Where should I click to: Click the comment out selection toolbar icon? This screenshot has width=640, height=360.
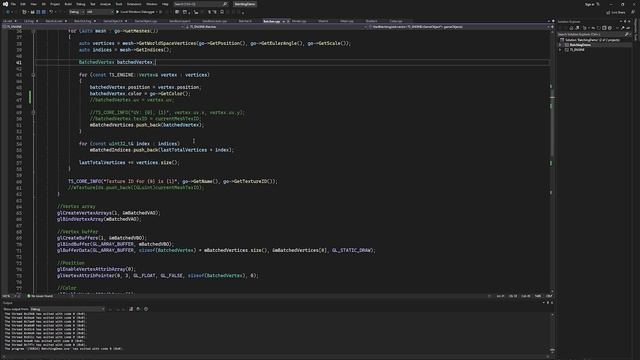tap(209, 12)
